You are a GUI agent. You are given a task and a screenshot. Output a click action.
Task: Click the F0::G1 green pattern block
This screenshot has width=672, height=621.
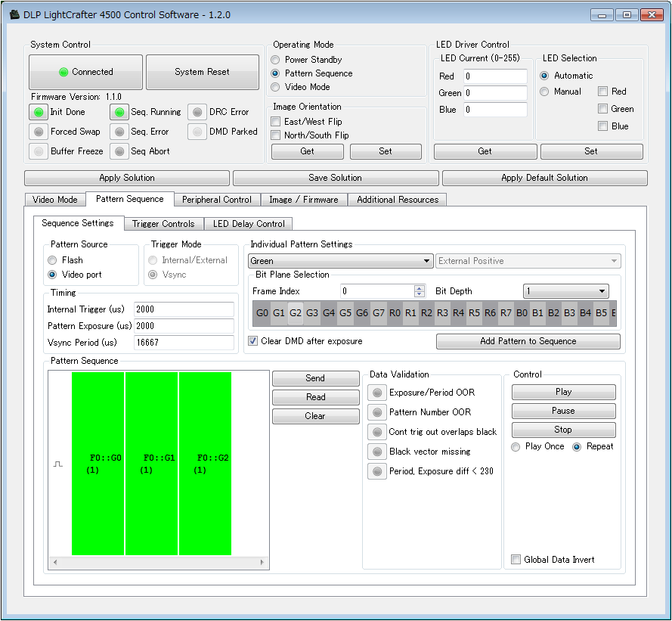coord(151,464)
